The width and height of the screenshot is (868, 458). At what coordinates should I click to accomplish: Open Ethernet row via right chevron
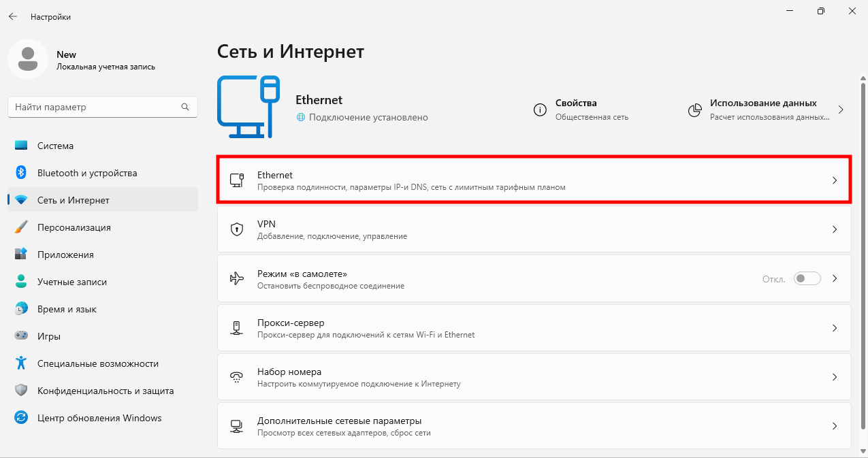835,180
